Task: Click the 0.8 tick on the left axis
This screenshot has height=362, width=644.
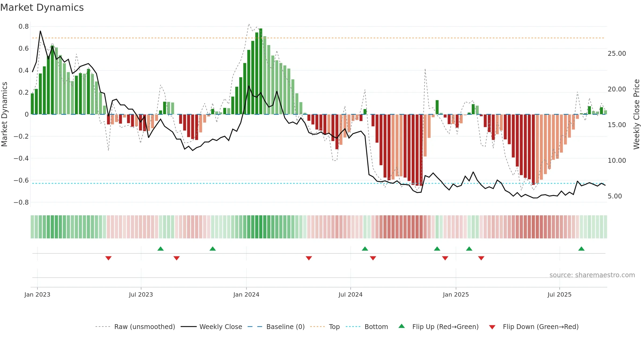Action: pyautogui.click(x=24, y=27)
